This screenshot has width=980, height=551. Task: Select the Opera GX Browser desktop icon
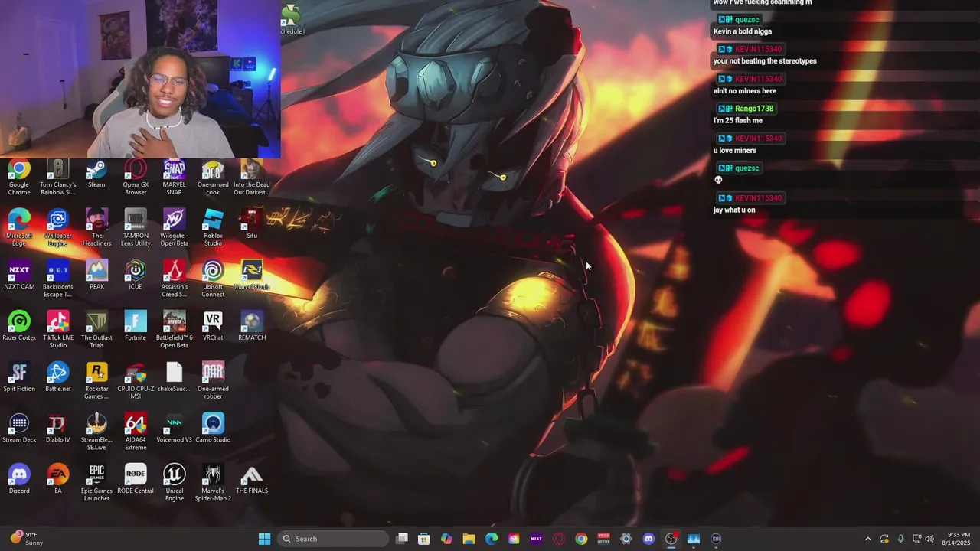[x=136, y=178]
